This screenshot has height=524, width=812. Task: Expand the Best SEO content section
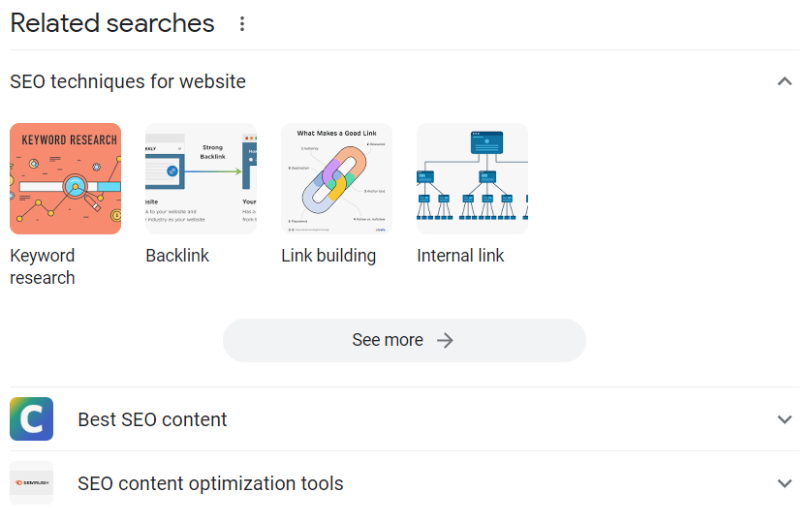point(785,419)
